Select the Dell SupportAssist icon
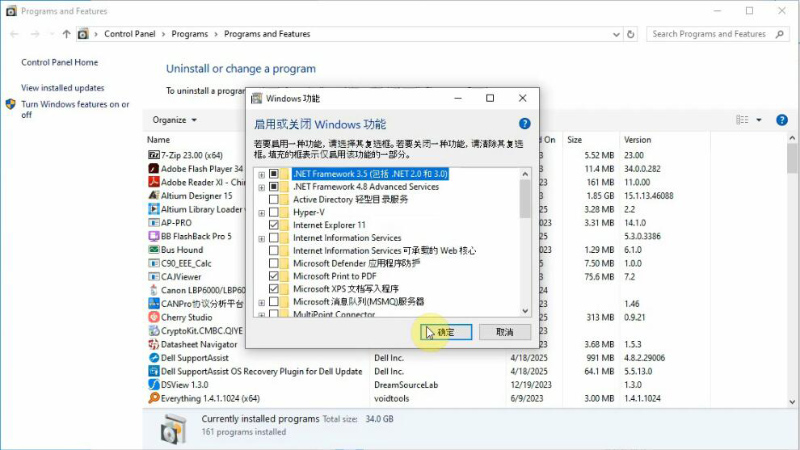Screen dimensions: 800x450 click(x=154, y=358)
